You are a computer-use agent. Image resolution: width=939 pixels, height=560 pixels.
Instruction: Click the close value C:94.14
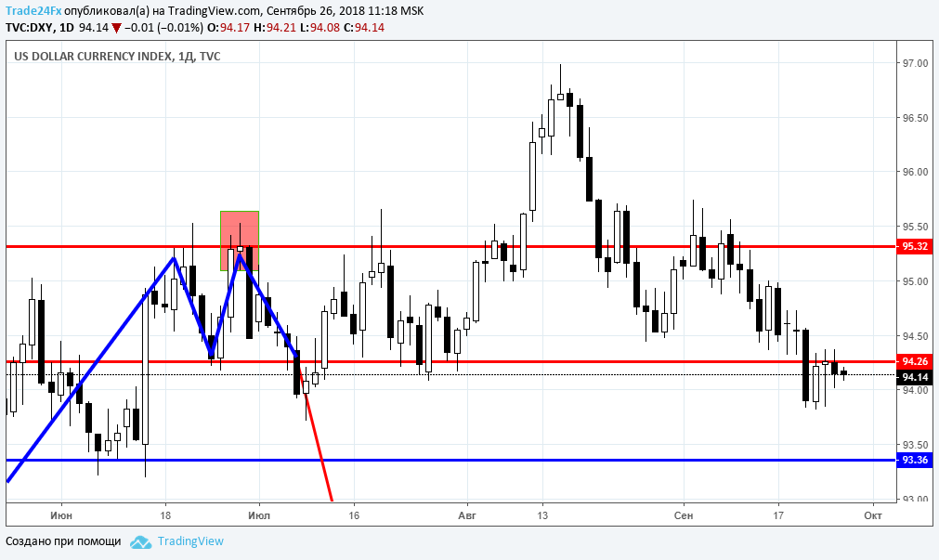click(364, 28)
